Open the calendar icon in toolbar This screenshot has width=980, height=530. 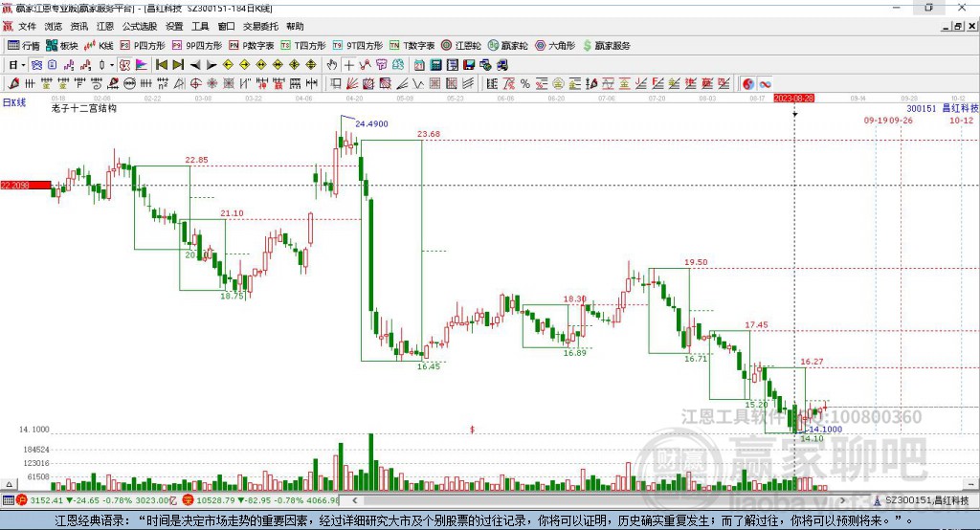[419, 64]
